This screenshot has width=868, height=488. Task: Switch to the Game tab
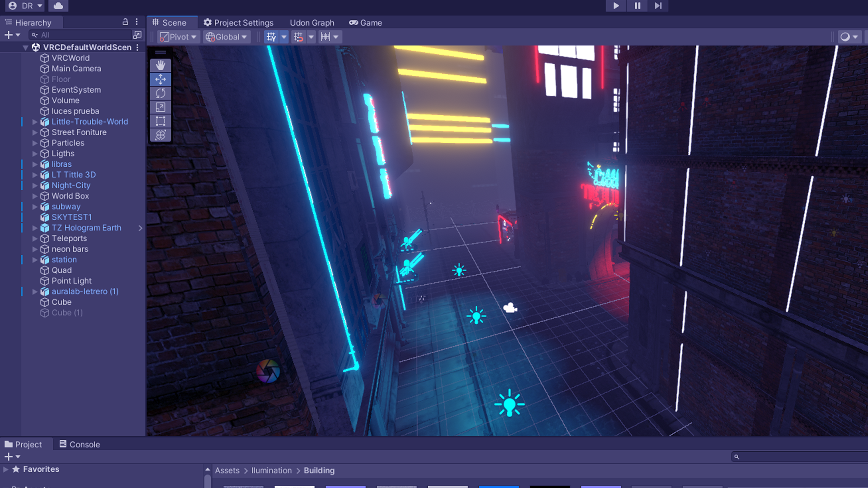pos(365,23)
